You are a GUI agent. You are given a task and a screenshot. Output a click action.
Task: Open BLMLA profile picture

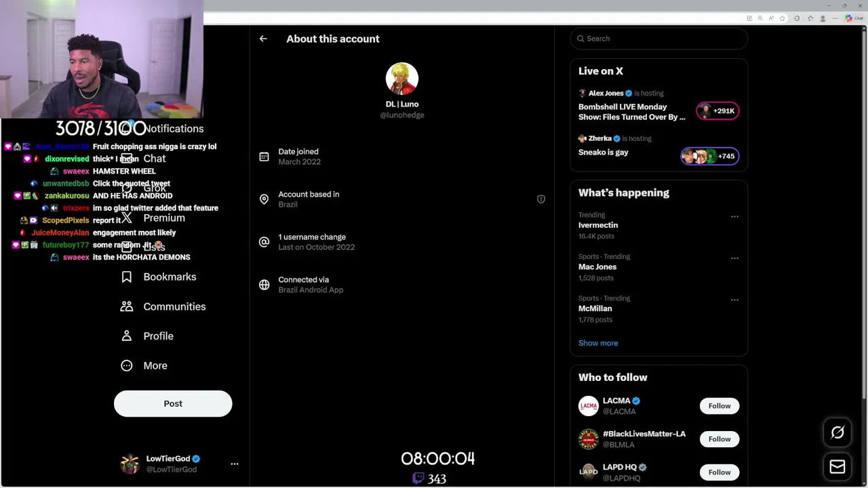pyautogui.click(x=589, y=439)
